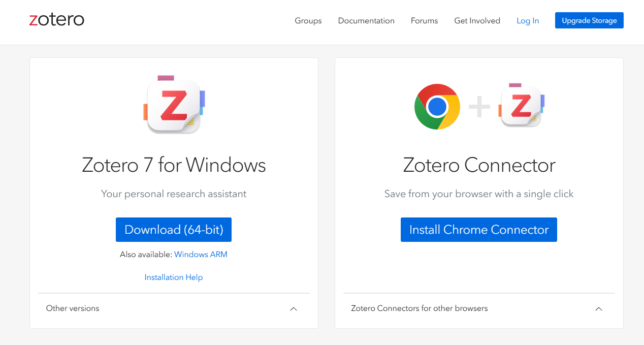The width and height of the screenshot is (644, 345).
Task: Expand the Other versions section label
Action: coord(73,308)
